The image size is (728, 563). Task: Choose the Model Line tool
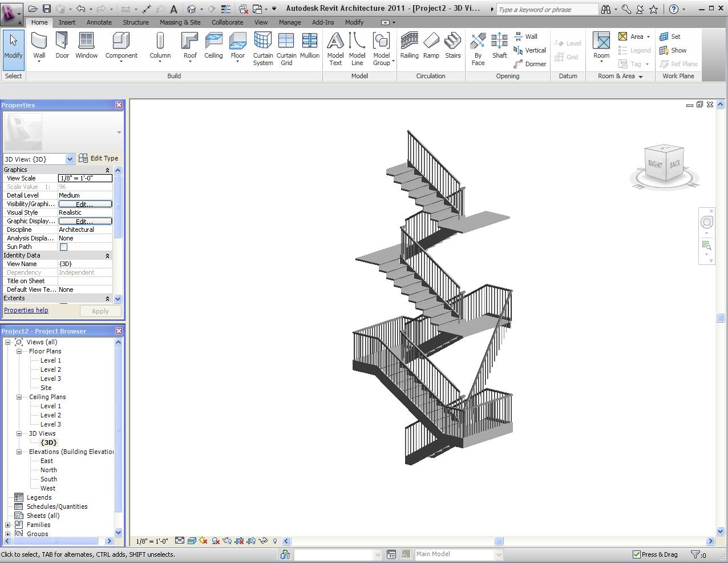click(357, 49)
